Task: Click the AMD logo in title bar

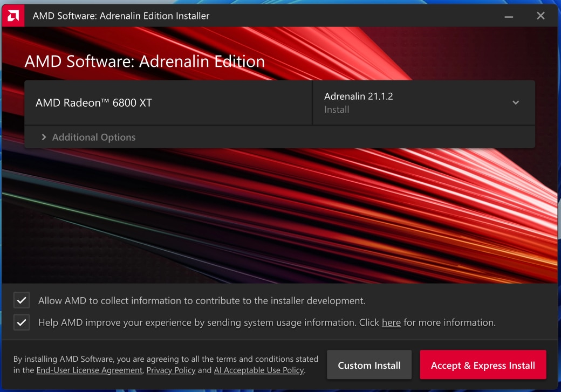Action: click(13, 16)
